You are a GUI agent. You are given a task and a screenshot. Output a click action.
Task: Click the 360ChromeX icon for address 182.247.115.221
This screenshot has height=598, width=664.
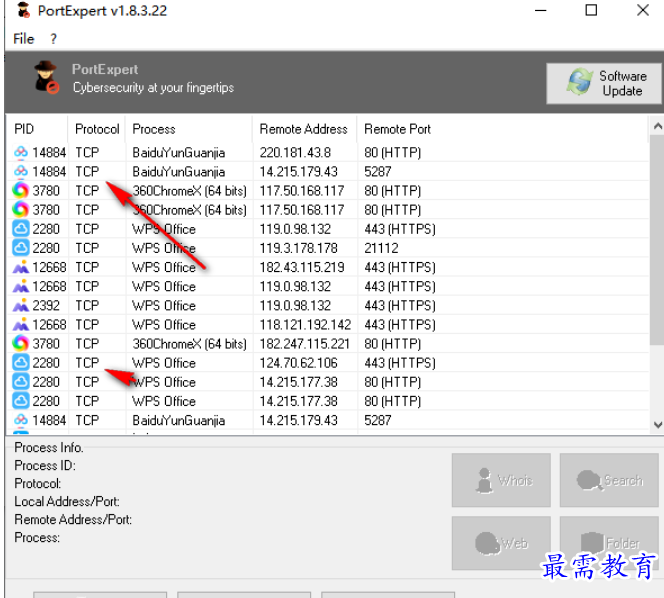coord(20,343)
